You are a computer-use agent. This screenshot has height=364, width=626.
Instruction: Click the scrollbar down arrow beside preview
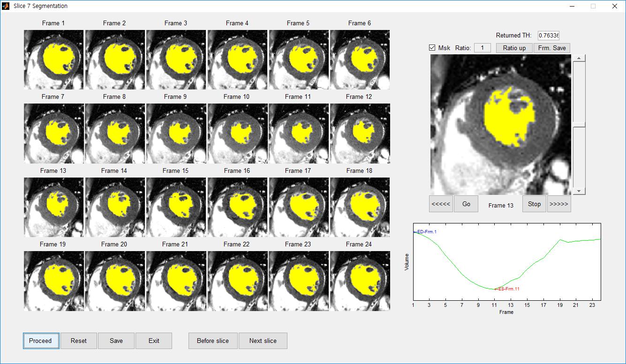point(579,191)
